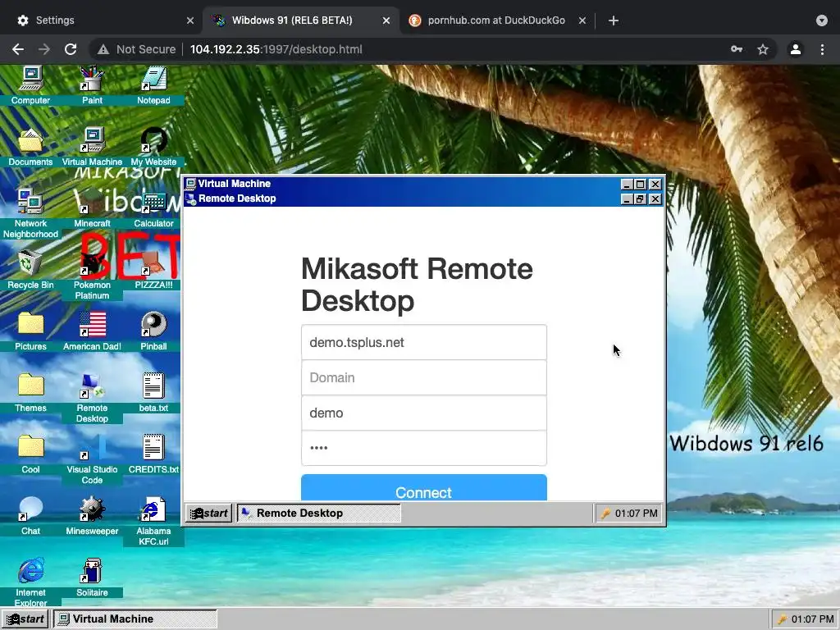840x630 pixels.
Task: Click the Not Secure site warning
Action: click(x=137, y=49)
